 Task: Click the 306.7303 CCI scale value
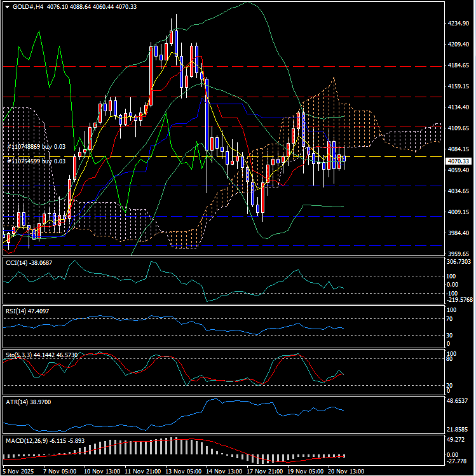point(460,261)
